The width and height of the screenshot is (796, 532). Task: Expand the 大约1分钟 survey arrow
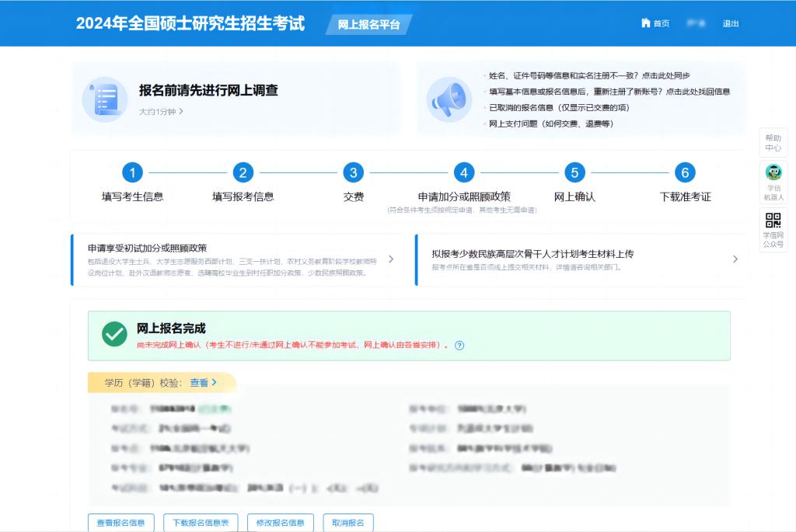point(181,112)
